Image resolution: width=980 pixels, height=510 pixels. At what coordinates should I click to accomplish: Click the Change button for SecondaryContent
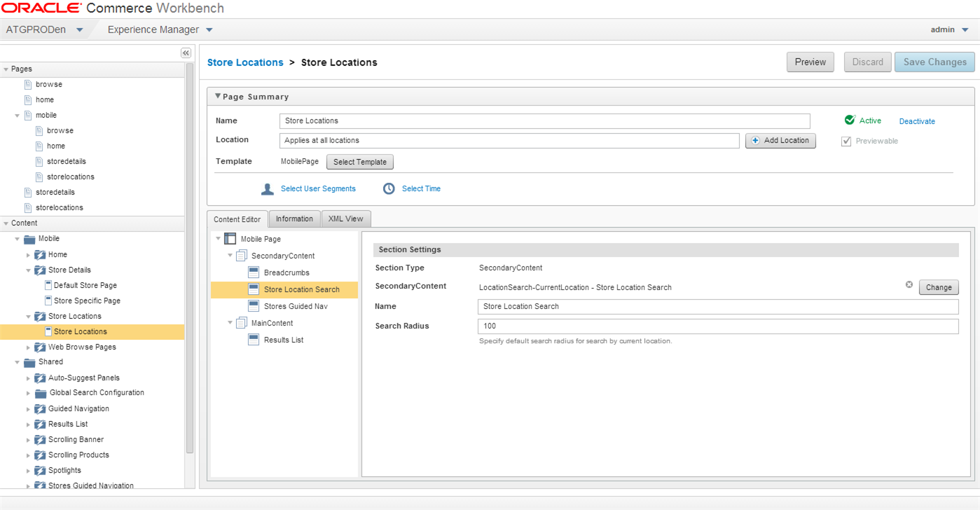(939, 287)
